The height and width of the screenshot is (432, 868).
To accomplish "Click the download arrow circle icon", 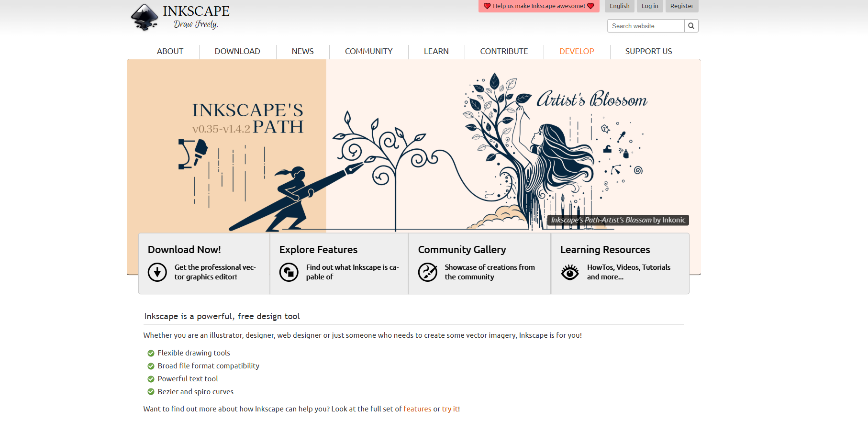I will tap(157, 272).
